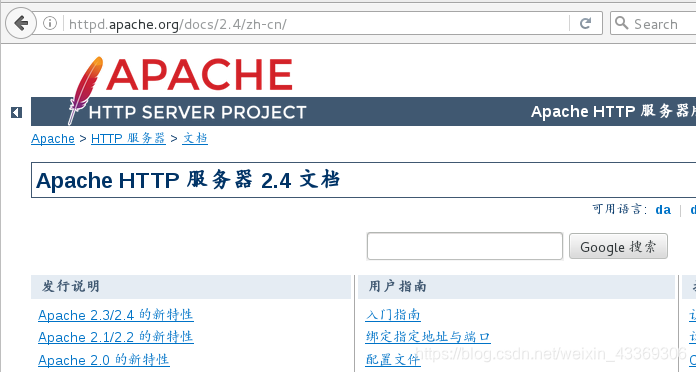Click the Google search text box on page

pos(465,246)
